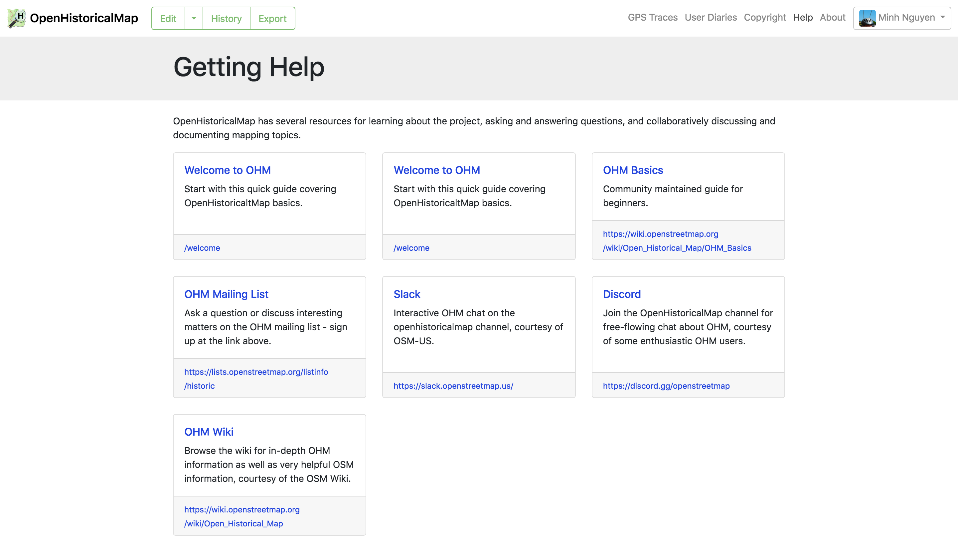Open the user avatar image

[x=869, y=18]
